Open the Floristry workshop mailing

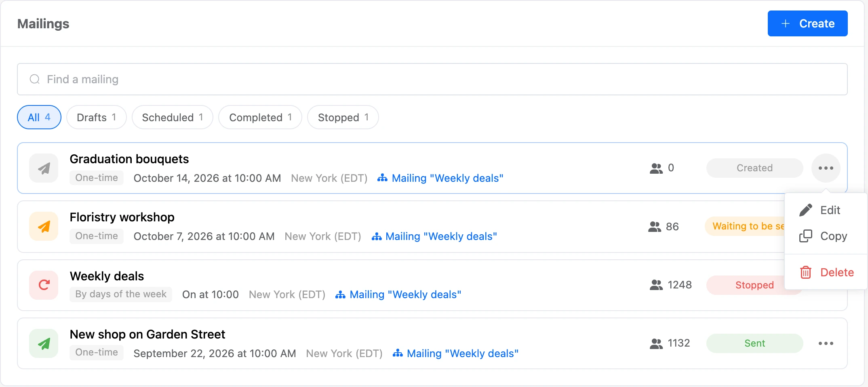(122, 217)
